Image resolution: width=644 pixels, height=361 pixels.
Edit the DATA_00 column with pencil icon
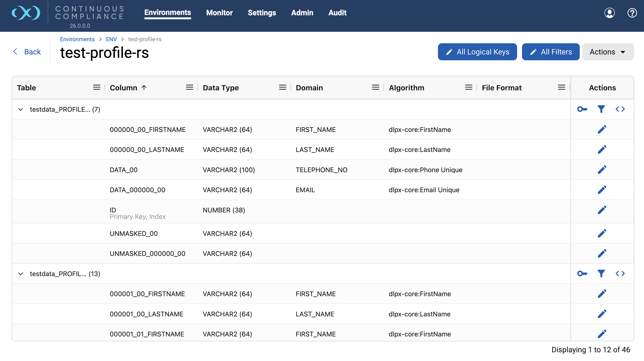tap(602, 170)
